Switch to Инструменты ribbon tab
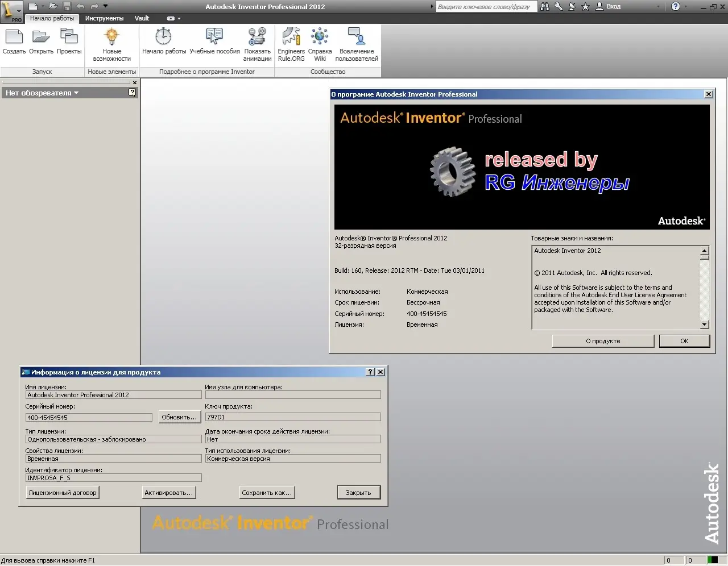The width and height of the screenshot is (728, 566). pyautogui.click(x=104, y=18)
